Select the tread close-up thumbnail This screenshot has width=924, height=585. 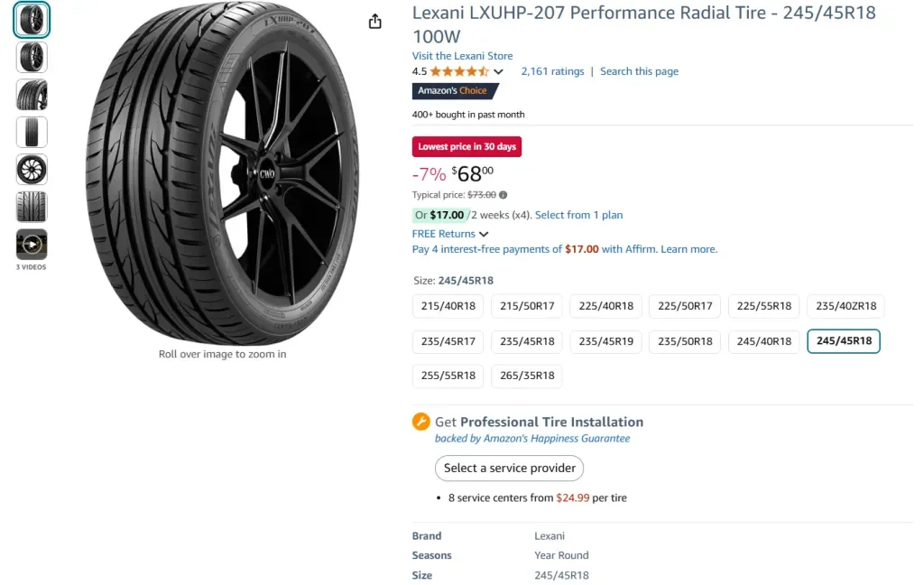coord(32,207)
